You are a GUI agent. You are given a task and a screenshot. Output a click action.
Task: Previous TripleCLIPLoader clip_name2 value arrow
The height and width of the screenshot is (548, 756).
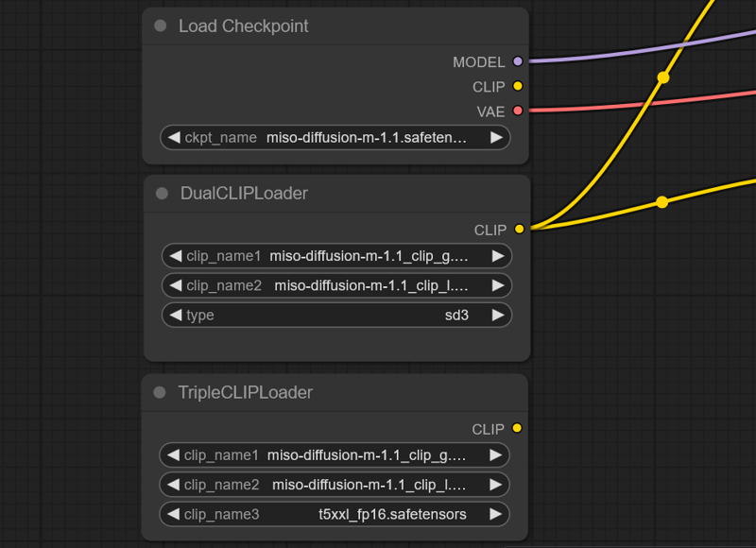coord(173,485)
